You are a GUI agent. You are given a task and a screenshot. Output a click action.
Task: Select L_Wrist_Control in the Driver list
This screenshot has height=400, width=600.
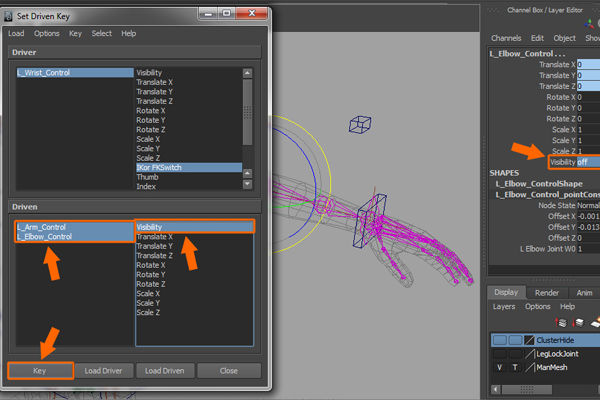click(x=75, y=72)
